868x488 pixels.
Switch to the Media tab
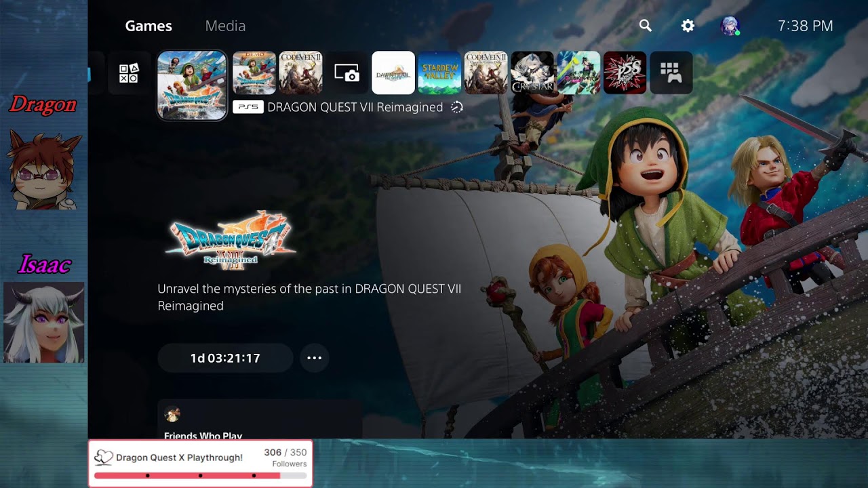[225, 26]
